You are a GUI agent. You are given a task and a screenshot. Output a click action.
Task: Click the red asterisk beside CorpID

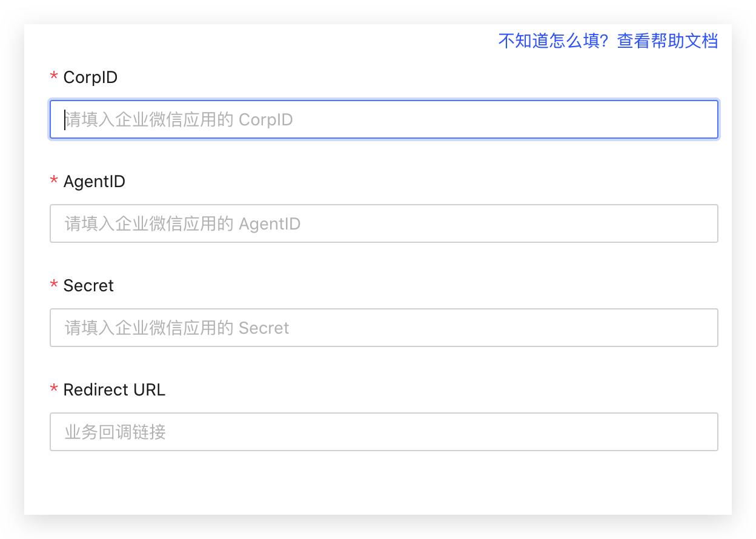[54, 78]
